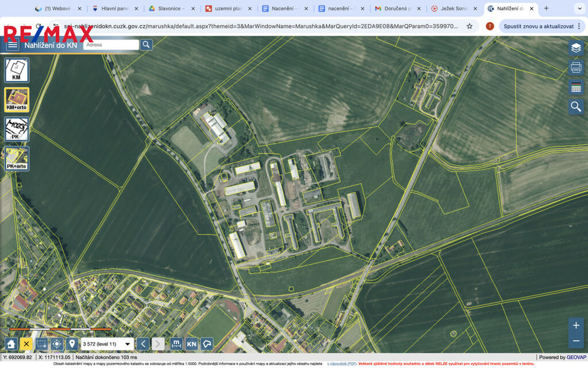Select the GPS locate target icon
The height and width of the screenshot is (368, 588).
[57, 344]
